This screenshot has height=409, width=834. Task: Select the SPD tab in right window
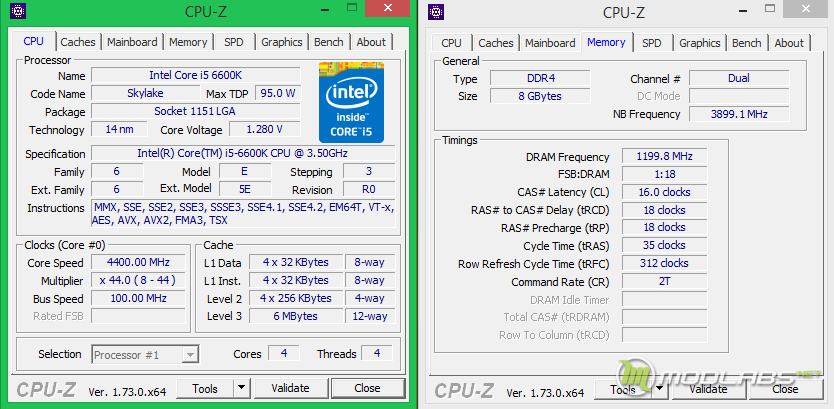pos(651,43)
